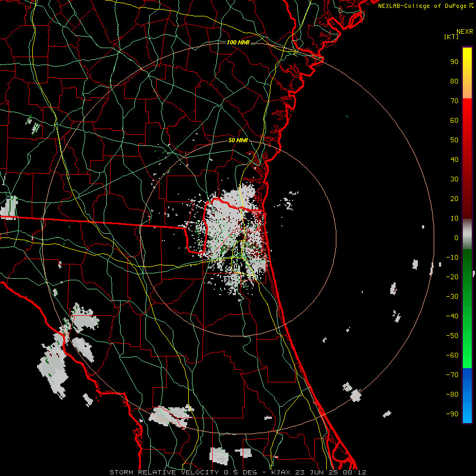Click the positive 70 scale value
The height and width of the screenshot is (476, 476).
pyautogui.click(x=454, y=101)
